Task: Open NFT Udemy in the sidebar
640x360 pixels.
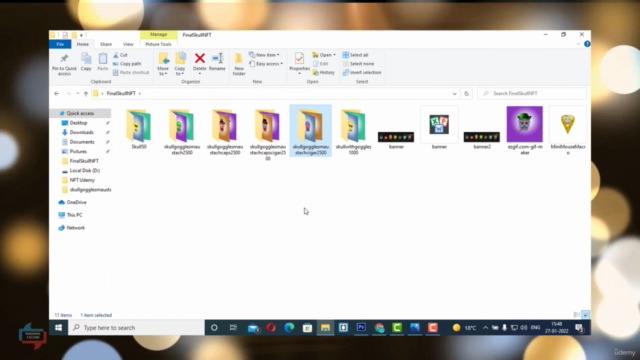Action: click(82, 180)
